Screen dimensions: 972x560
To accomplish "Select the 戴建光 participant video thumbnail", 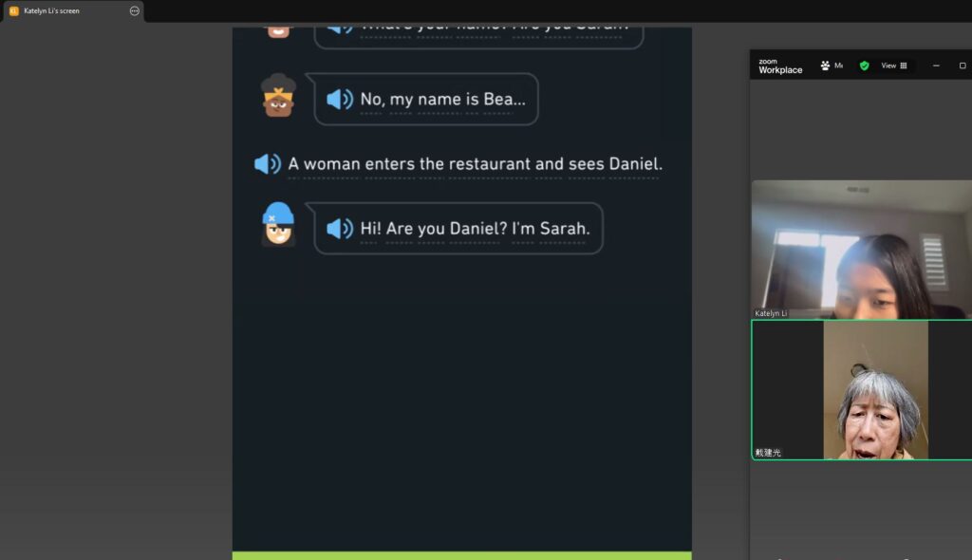I will coord(861,389).
